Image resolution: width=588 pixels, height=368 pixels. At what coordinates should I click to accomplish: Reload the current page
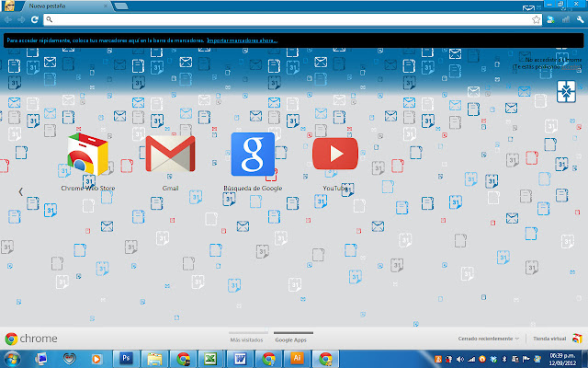click(x=35, y=19)
